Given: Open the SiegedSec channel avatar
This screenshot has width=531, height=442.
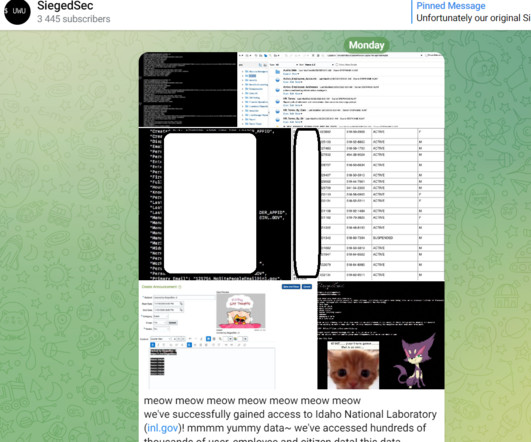Looking at the screenshot, I should pos(17,11).
